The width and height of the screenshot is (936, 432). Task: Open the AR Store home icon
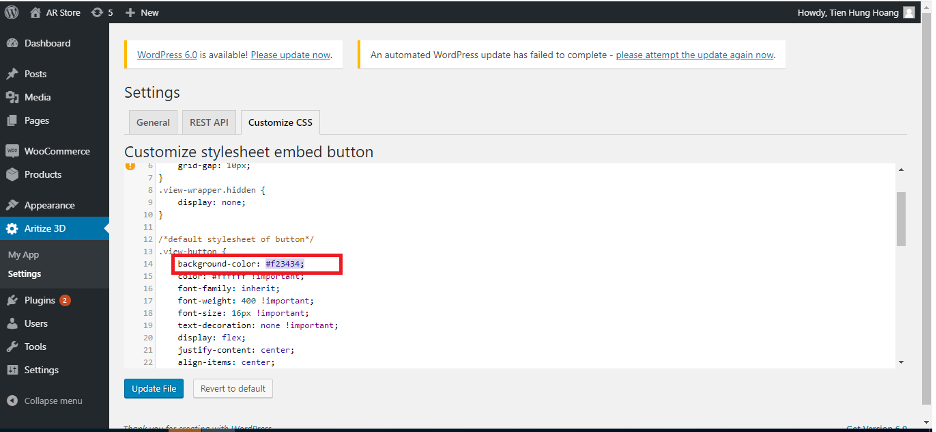point(36,13)
